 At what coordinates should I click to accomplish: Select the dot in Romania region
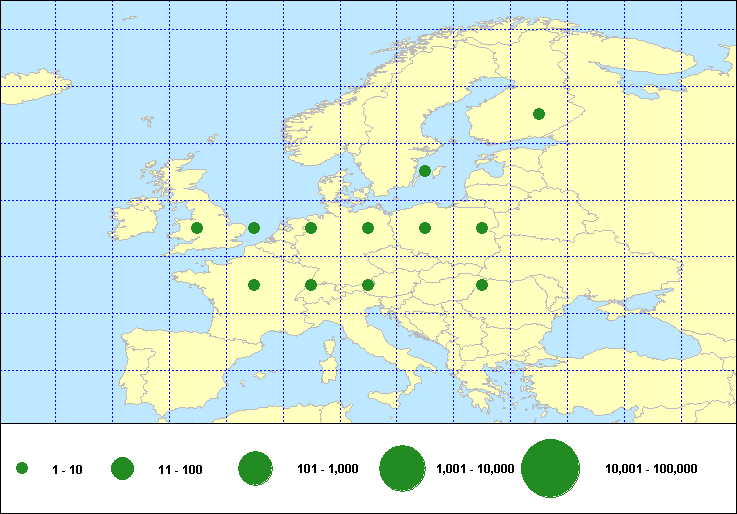(x=482, y=285)
